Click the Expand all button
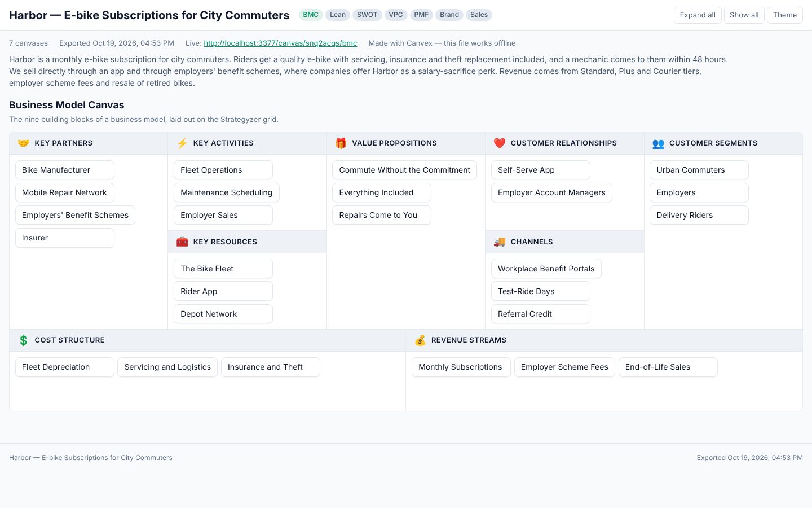This screenshot has height=508, width=812. point(698,15)
